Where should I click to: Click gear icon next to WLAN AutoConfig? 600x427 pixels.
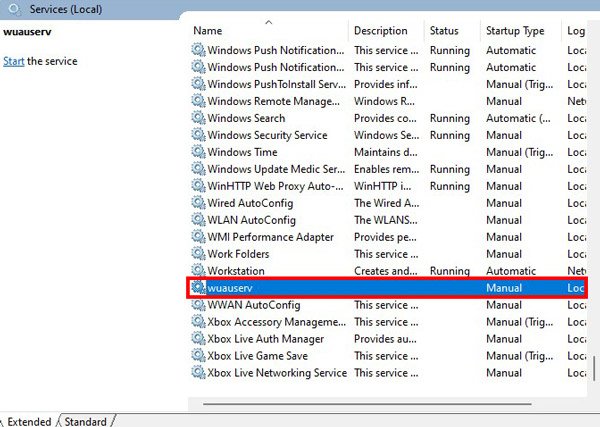pyautogui.click(x=198, y=220)
